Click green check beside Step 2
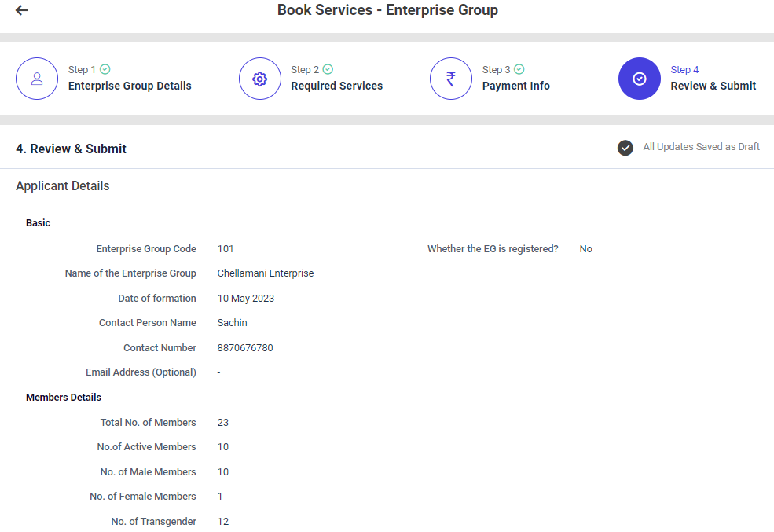This screenshot has width=774, height=532. click(328, 69)
